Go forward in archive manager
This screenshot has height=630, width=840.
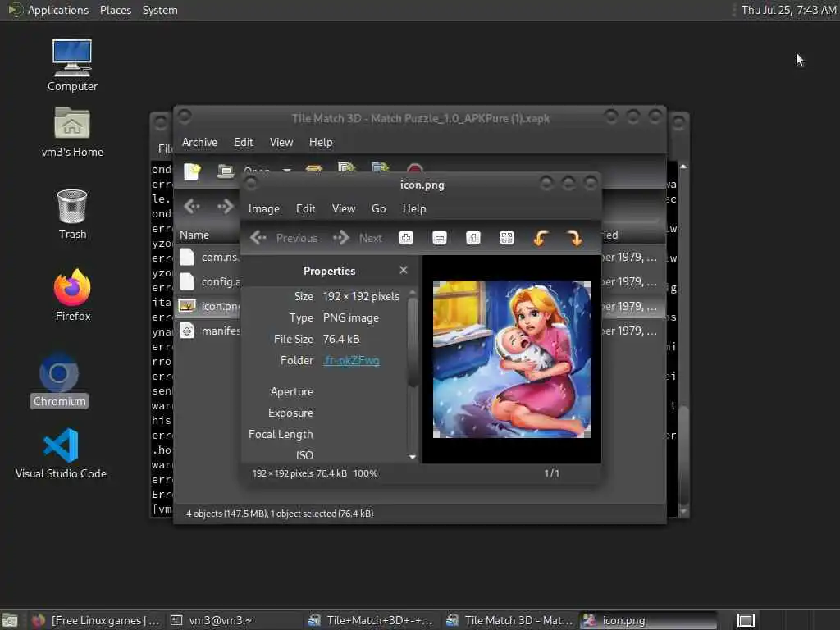(226, 206)
